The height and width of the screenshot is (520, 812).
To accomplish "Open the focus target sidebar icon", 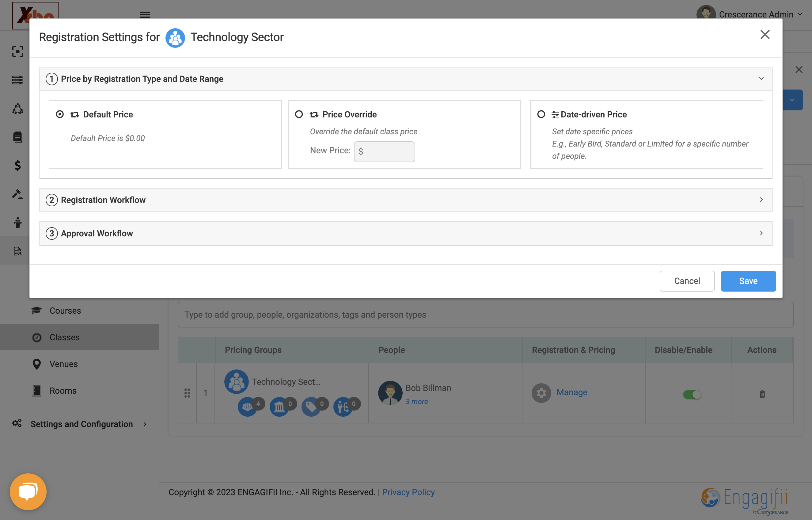I will 17,51.
